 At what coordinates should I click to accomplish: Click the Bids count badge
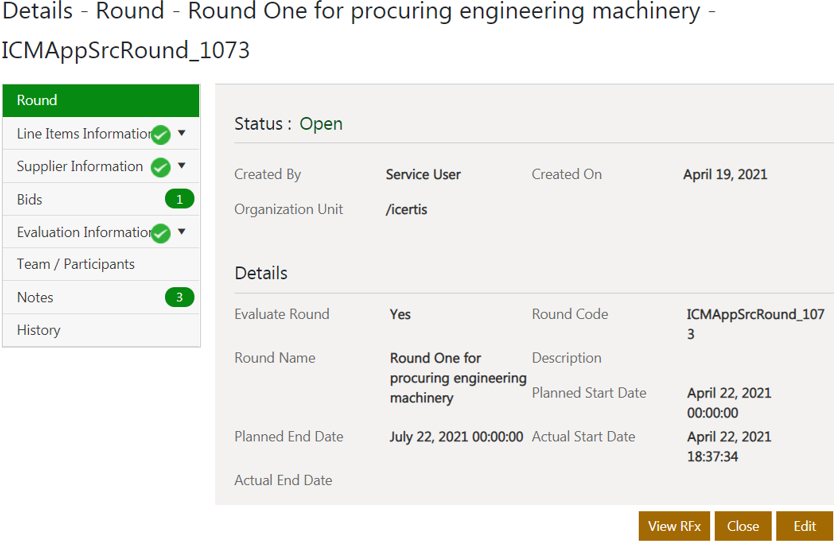179,200
